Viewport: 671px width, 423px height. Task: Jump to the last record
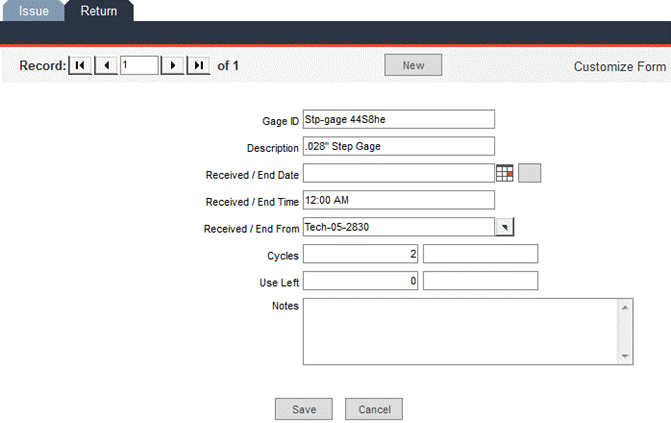pos(199,66)
